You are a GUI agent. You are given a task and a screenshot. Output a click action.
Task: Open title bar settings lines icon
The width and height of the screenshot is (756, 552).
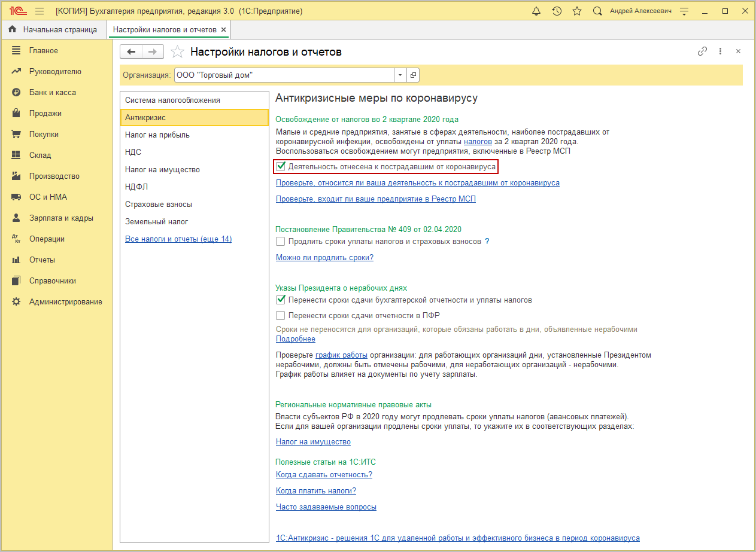(685, 11)
